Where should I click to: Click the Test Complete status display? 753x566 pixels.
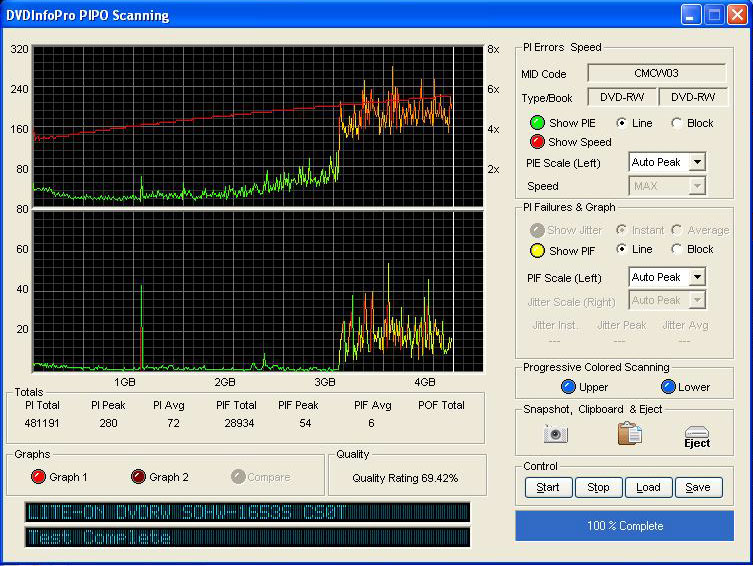pyautogui.click(x=248, y=537)
